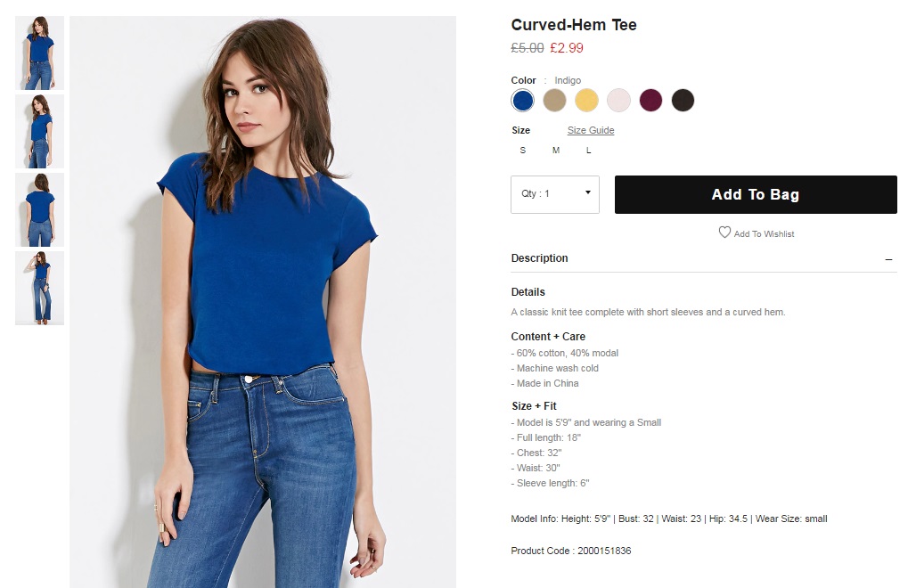
Task: Select size S
Action: pyautogui.click(x=523, y=151)
